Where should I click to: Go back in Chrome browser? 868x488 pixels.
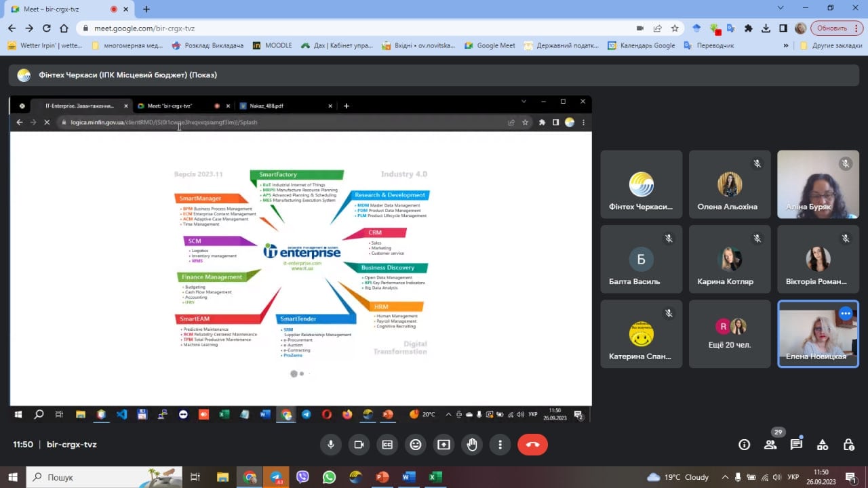click(12, 28)
